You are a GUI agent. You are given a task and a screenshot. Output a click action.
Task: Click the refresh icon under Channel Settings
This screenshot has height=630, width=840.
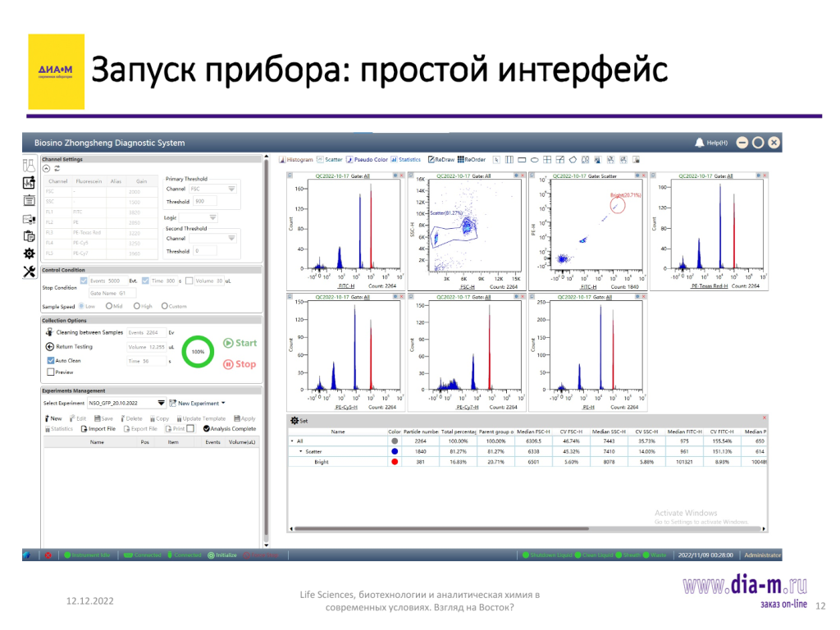57,168
